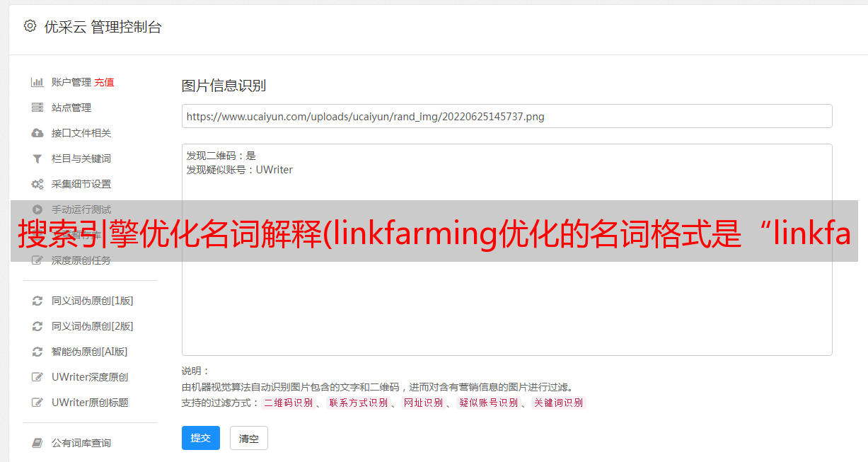Click the red 充值 link
This screenshot has height=462, width=868.
click(x=104, y=82)
